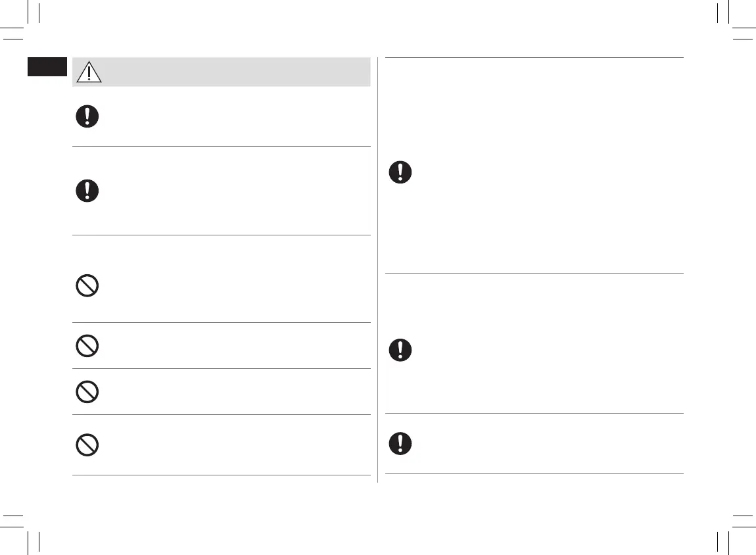Click the bottom exclamation icon in right column
This screenshot has height=555, width=756.
point(400,444)
